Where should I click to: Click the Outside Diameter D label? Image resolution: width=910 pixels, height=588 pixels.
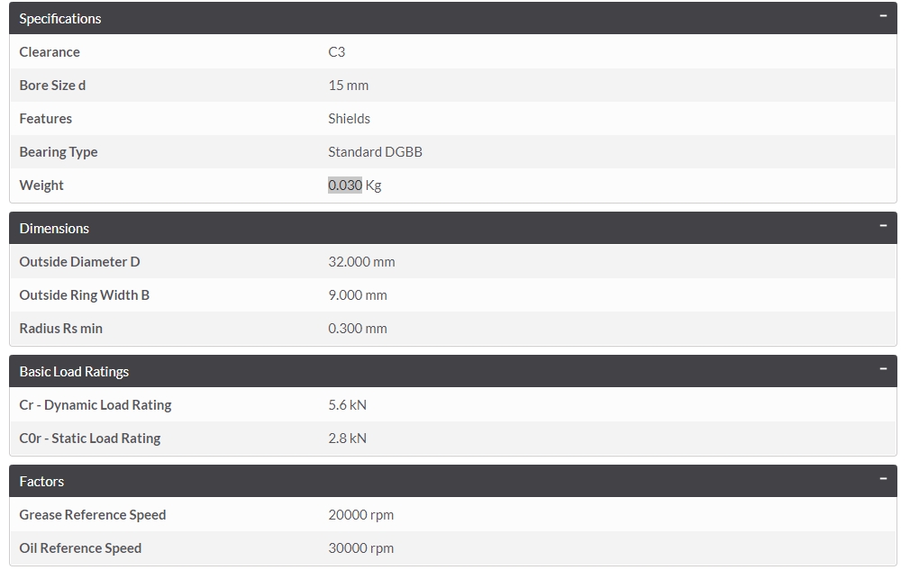coord(79,262)
